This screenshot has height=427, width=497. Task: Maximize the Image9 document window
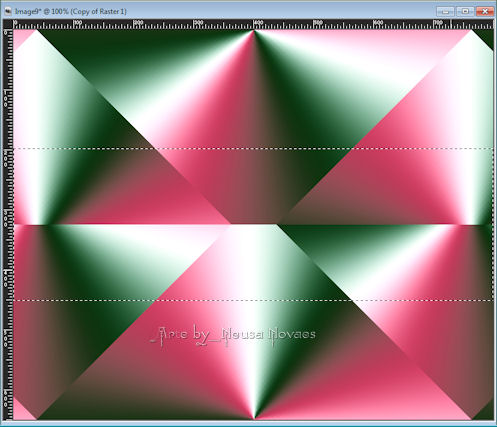465,12
